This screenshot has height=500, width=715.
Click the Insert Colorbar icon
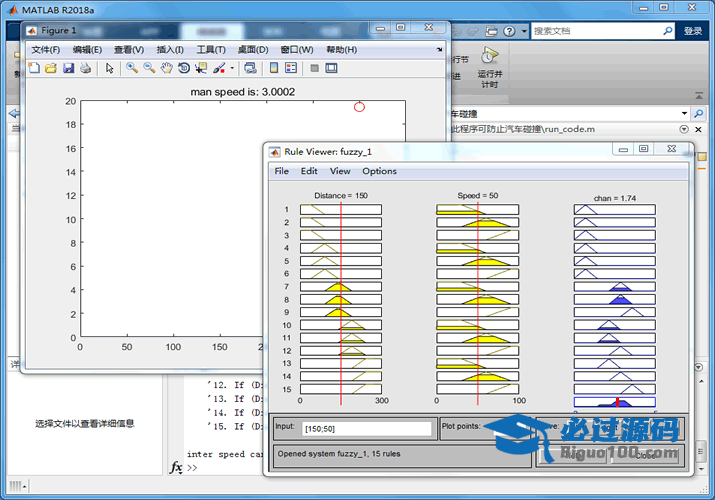(274, 68)
